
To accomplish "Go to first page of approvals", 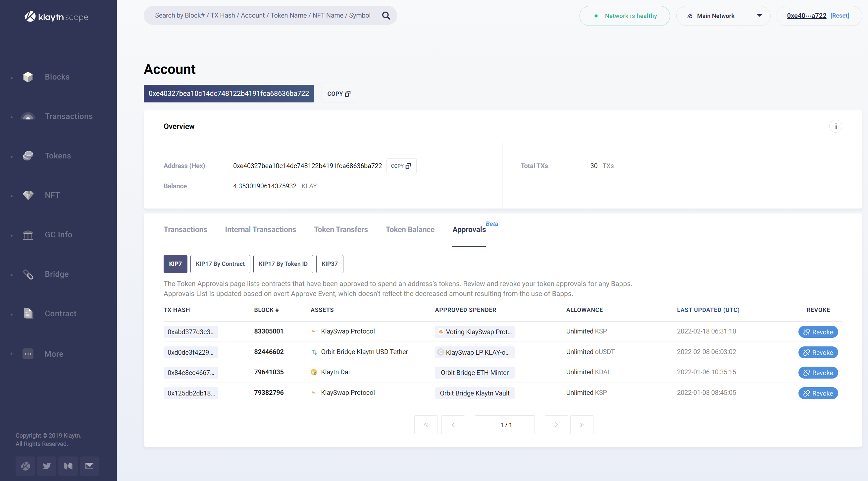I will coord(426,425).
